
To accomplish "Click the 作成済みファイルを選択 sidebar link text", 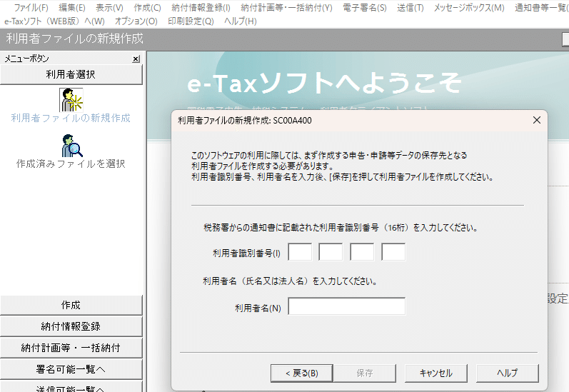I will tap(71, 164).
